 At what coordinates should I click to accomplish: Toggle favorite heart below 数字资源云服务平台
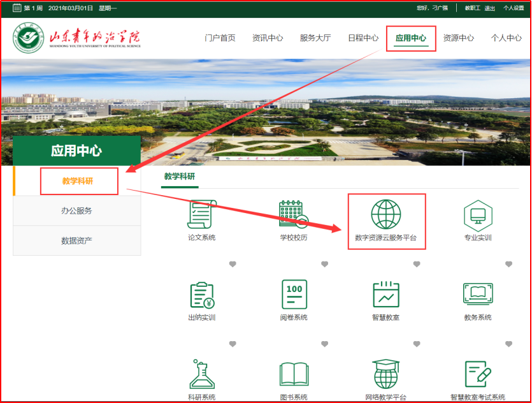click(417, 264)
